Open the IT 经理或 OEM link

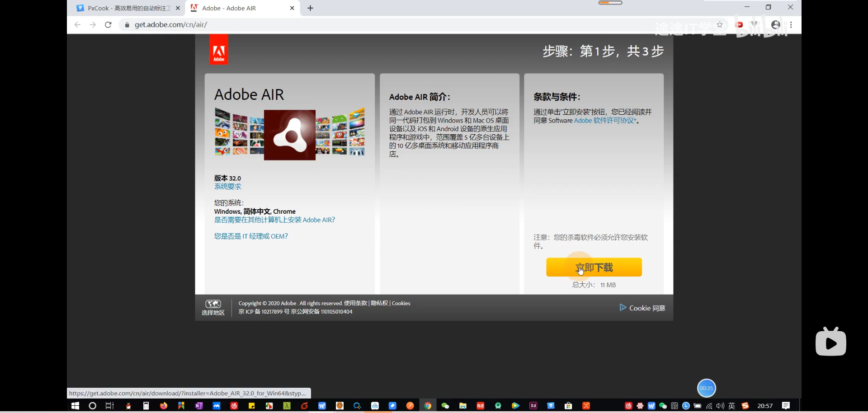click(x=251, y=236)
